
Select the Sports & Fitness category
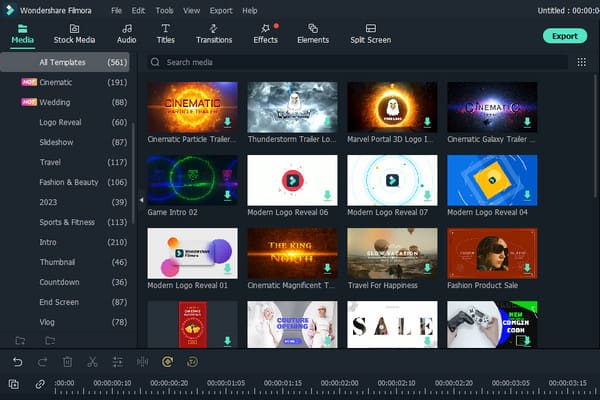[69, 222]
